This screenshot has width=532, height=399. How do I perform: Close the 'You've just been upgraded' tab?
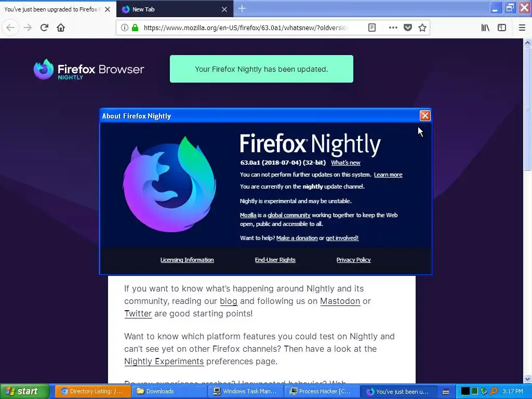tap(108, 9)
